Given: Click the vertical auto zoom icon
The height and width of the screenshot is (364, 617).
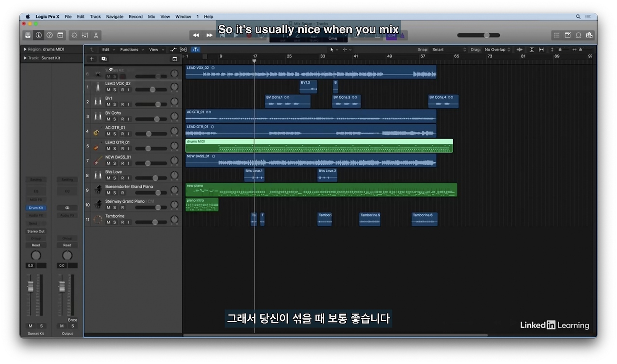Looking at the screenshot, I should coord(532,50).
